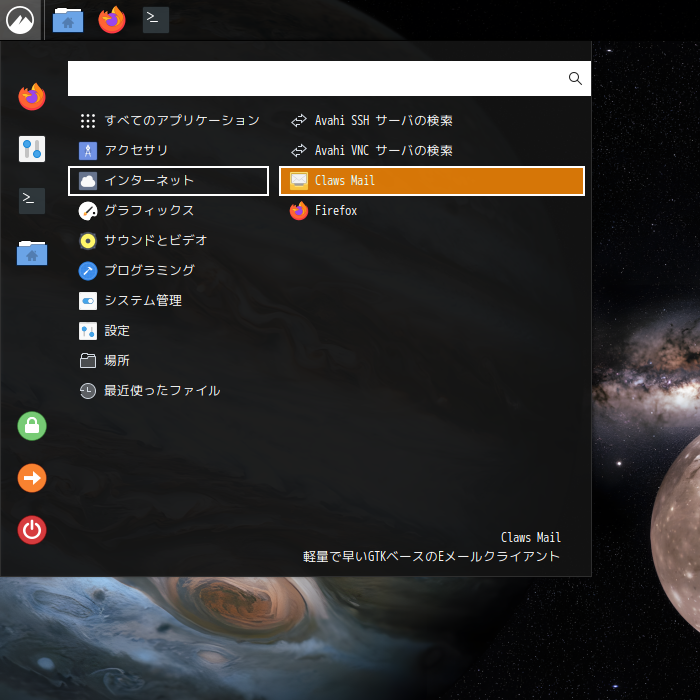Select the 場所 category
700x700 pixels.
click(x=168, y=361)
